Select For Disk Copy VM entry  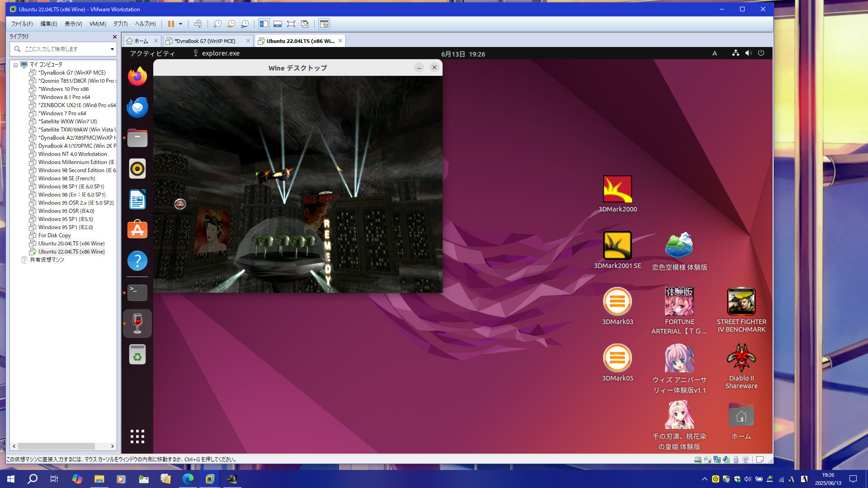tap(54, 235)
